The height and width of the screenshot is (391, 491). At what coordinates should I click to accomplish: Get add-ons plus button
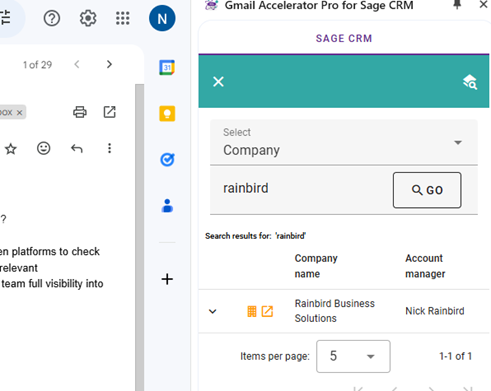click(x=167, y=279)
